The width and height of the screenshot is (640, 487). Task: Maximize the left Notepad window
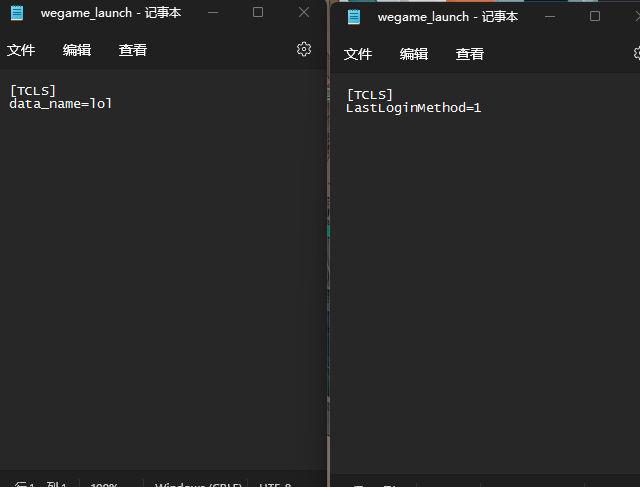[x=258, y=12]
